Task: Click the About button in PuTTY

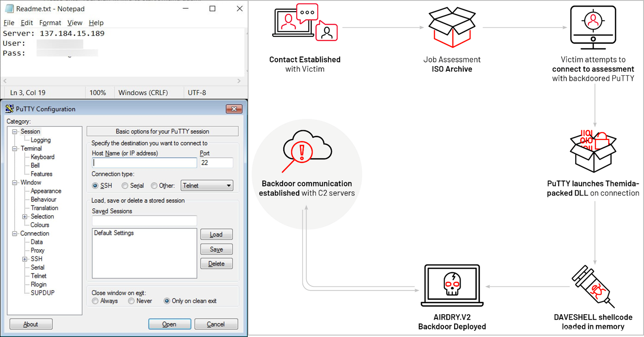Action: (31, 324)
